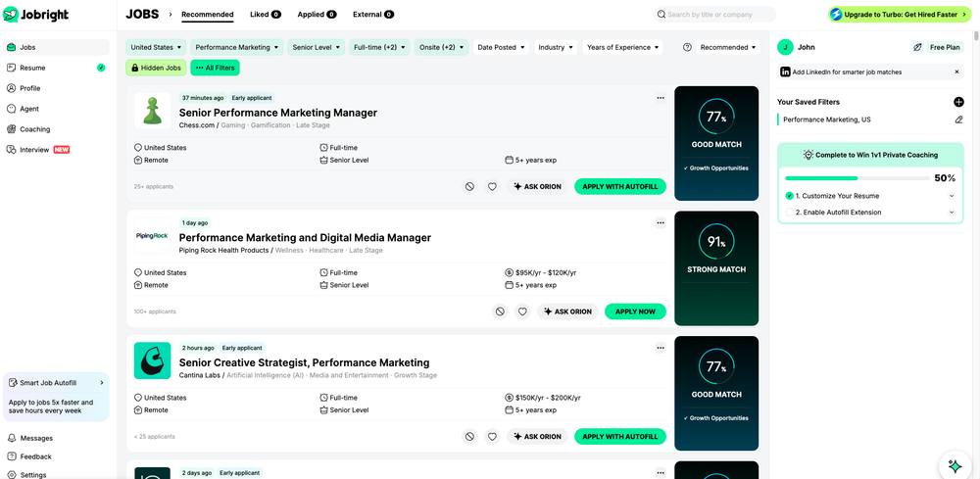Switch to the Applied tab
Image resolution: width=980 pixels, height=479 pixels.
(x=317, y=15)
